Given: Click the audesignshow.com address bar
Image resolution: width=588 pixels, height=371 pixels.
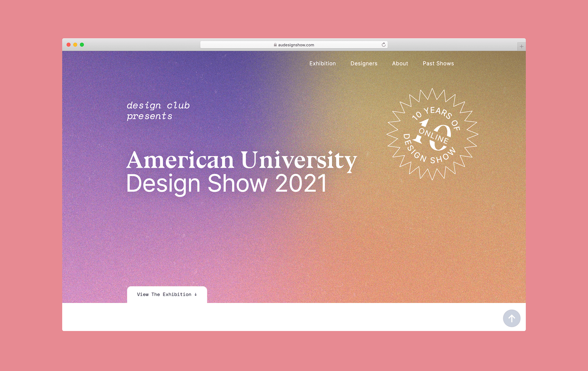Looking at the screenshot, I should pos(294,45).
